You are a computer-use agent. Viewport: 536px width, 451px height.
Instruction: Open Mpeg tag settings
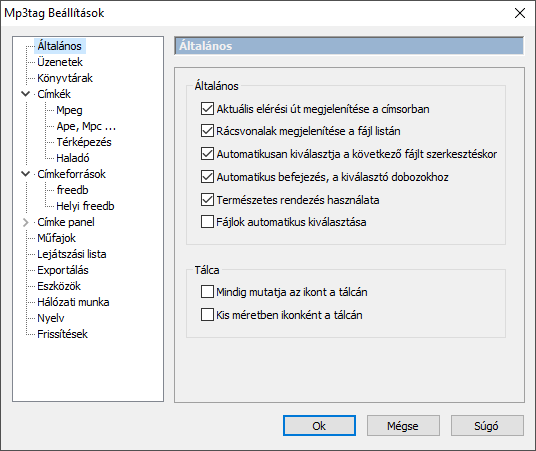click(69, 110)
